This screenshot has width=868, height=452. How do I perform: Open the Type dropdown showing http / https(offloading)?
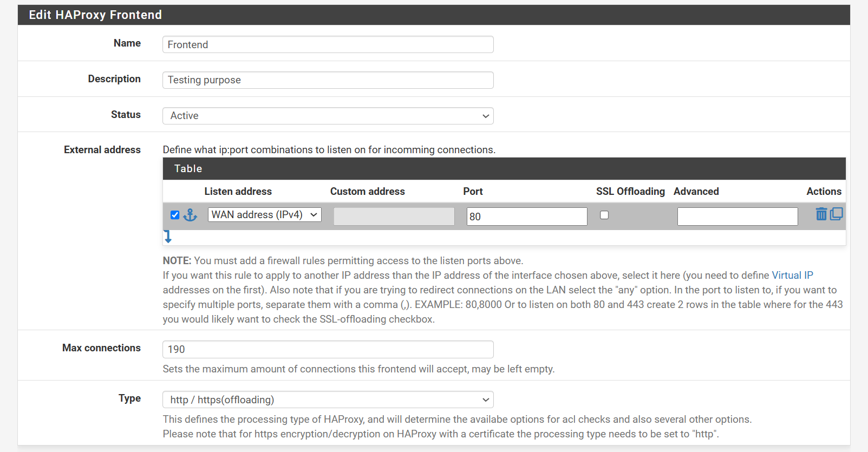(328, 399)
